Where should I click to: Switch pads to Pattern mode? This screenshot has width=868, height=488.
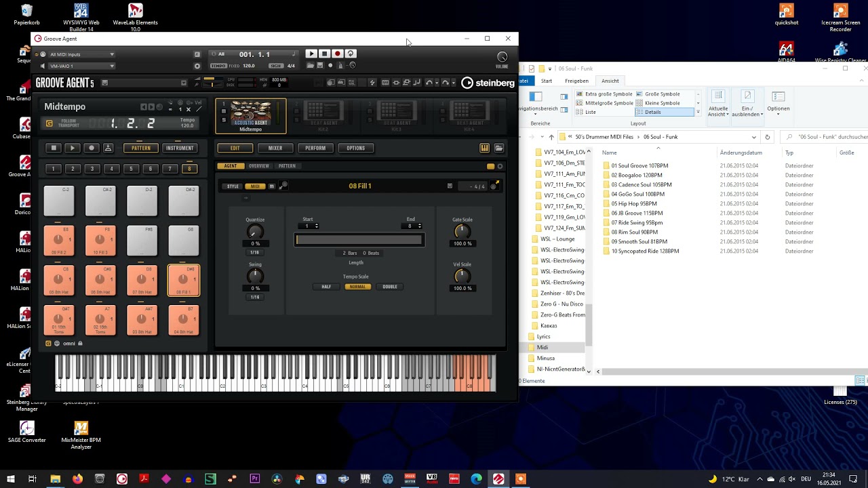(141, 148)
